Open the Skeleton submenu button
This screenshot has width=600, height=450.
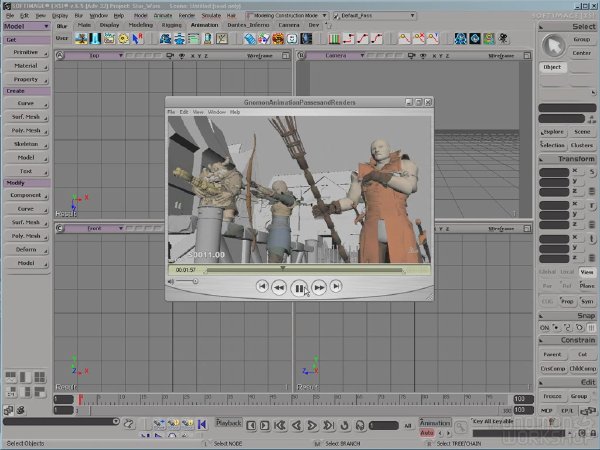26,144
